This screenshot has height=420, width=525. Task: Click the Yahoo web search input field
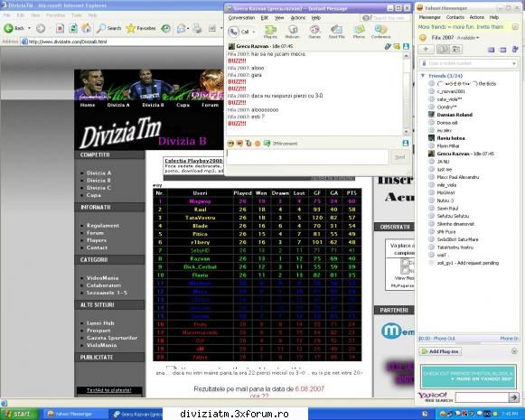tap(482, 397)
